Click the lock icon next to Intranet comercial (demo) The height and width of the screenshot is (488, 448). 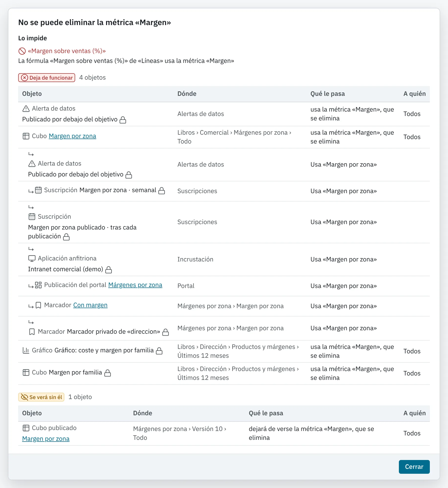pos(109,270)
